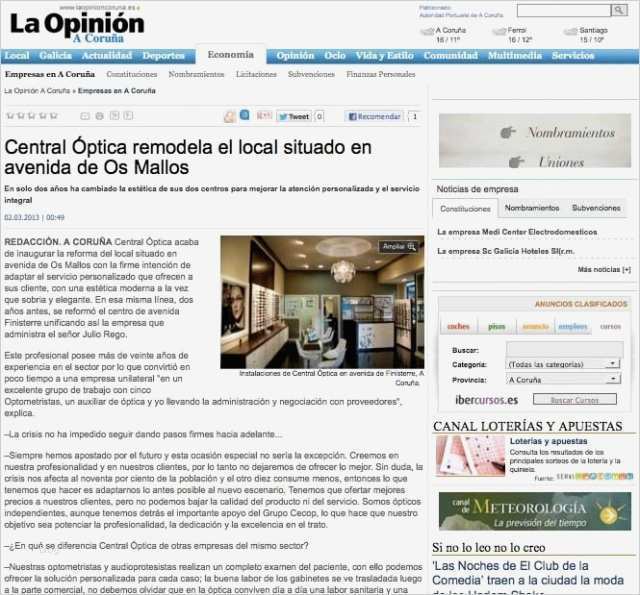
Task: Select the Economía tab
Action: click(x=231, y=55)
